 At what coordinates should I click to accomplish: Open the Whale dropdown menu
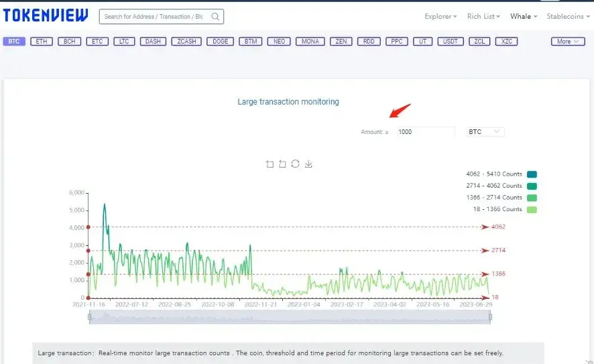(x=524, y=16)
